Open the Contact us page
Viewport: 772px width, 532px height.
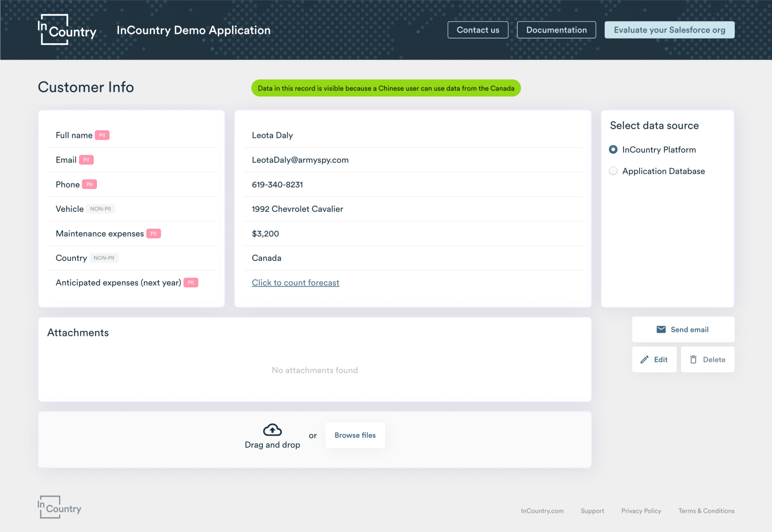point(477,29)
